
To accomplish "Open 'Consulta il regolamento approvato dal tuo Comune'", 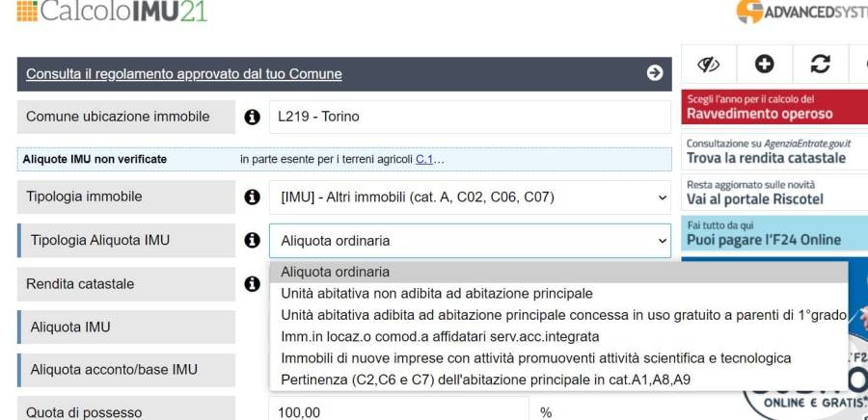I will pyautogui.click(x=183, y=74).
